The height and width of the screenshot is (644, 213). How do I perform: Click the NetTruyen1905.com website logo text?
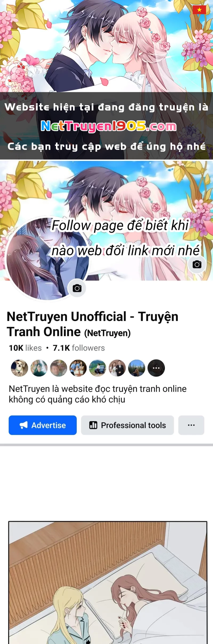point(108,126)
